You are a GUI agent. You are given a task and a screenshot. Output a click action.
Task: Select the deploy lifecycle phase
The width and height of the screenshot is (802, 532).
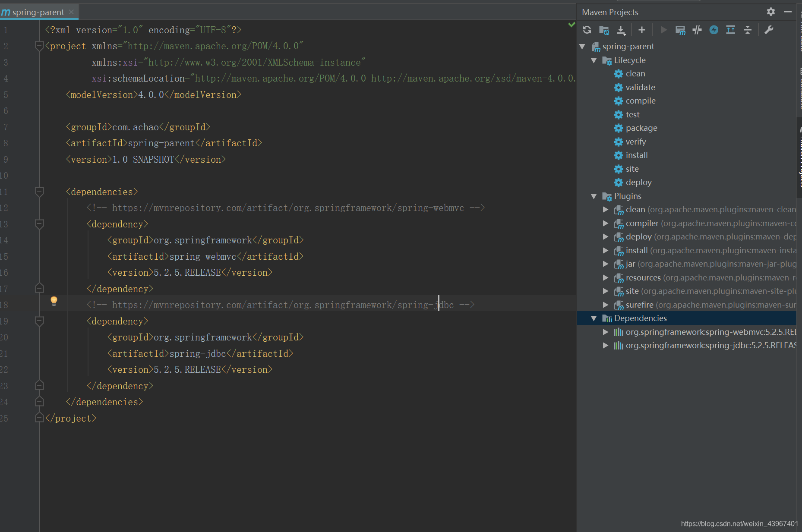686,182
